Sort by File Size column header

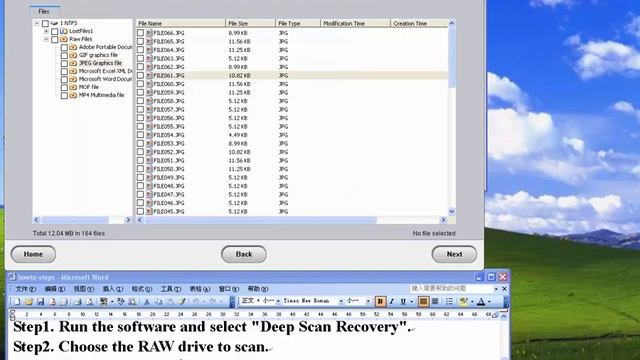(251, 23)
